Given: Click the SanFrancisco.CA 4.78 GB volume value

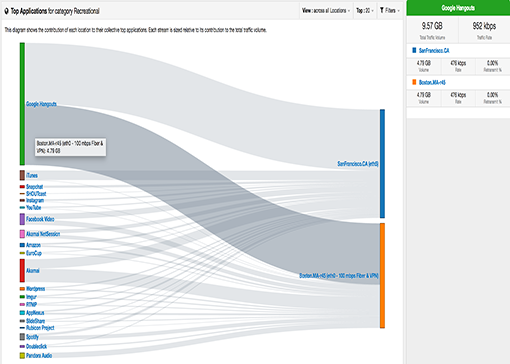Looking at the screenshot, I should pyautogui.click(x=424, y=63).
